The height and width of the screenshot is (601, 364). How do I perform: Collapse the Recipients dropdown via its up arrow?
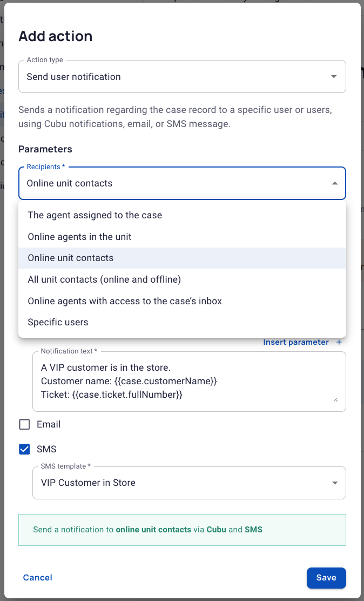click(334, 183)
